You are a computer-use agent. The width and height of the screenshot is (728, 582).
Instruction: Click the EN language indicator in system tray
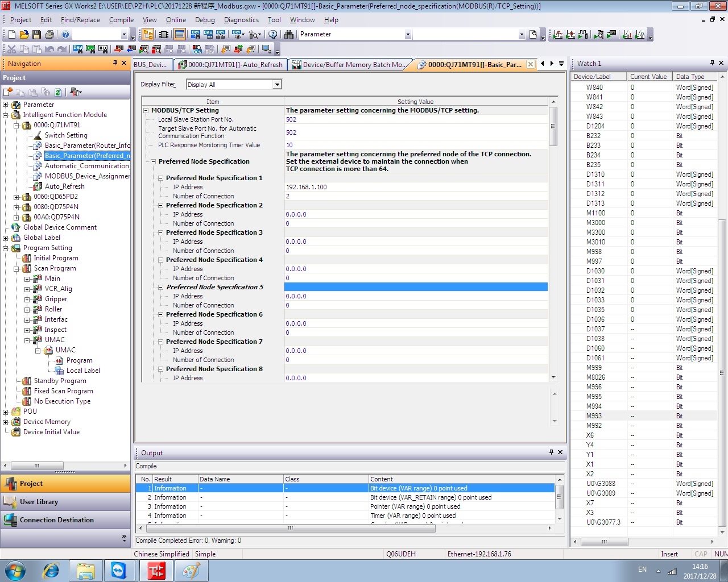click(642, 569)
